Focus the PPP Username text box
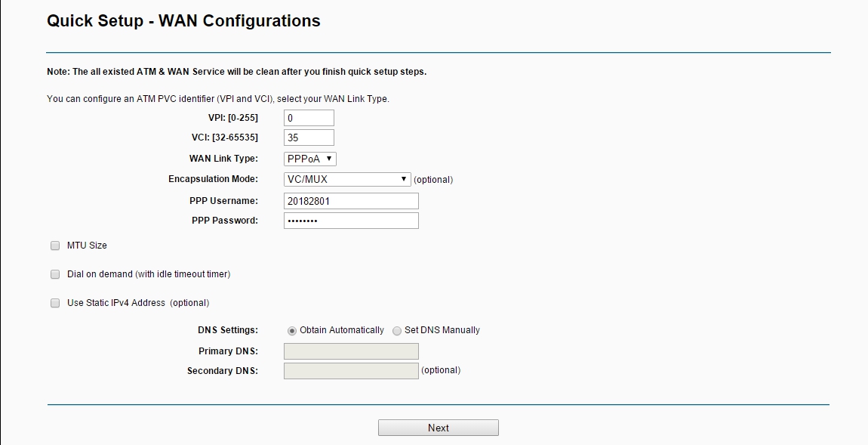 (x=351, y=201)
